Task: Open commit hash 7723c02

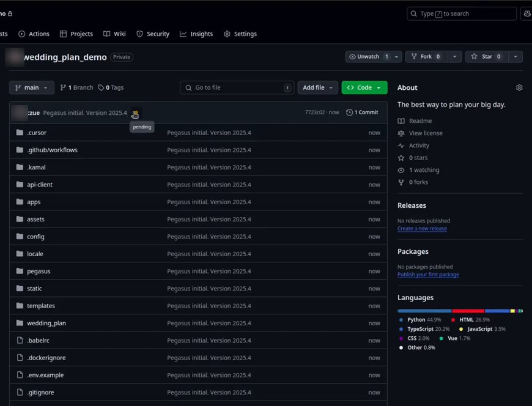Action: click(x=314, y=113)
